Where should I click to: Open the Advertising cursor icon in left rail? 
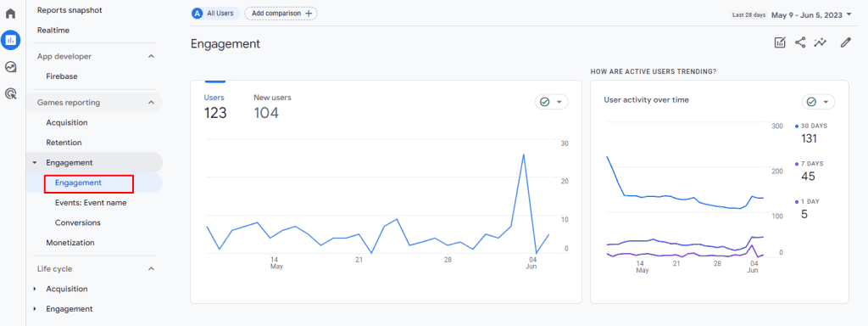[10, 93]
